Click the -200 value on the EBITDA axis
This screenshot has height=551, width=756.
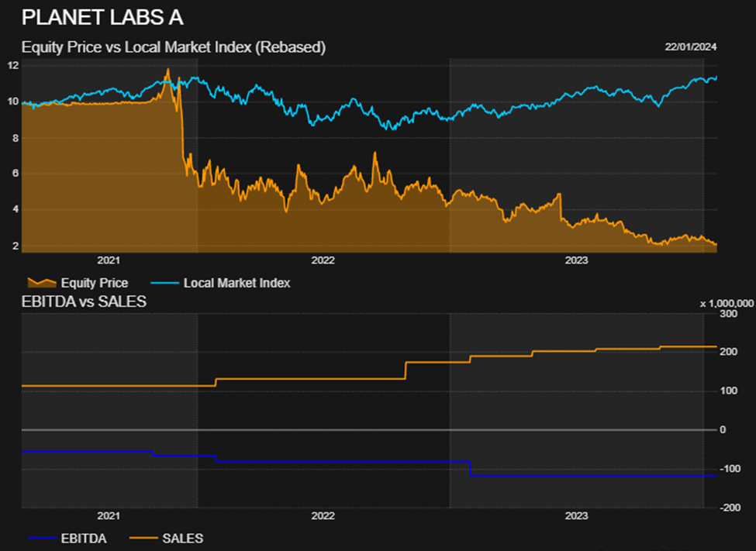click(730, 508)
